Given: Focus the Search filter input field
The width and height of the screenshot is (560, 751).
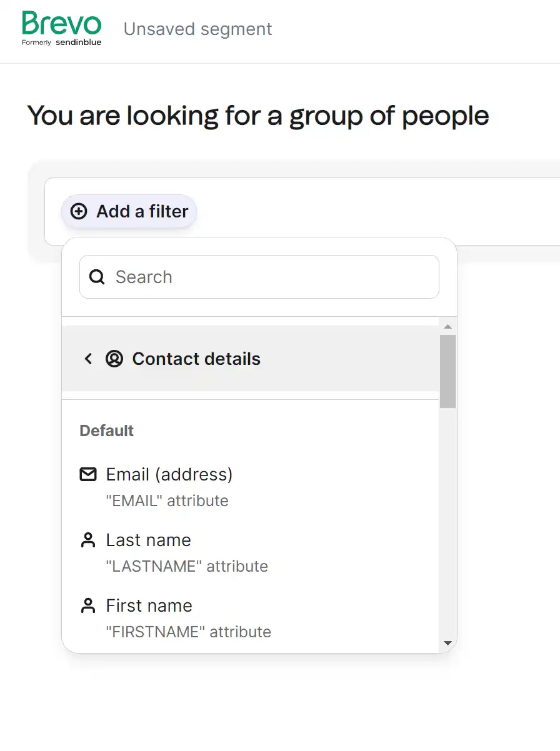Looking at the screenshot, I should click(x=269, y=277).
